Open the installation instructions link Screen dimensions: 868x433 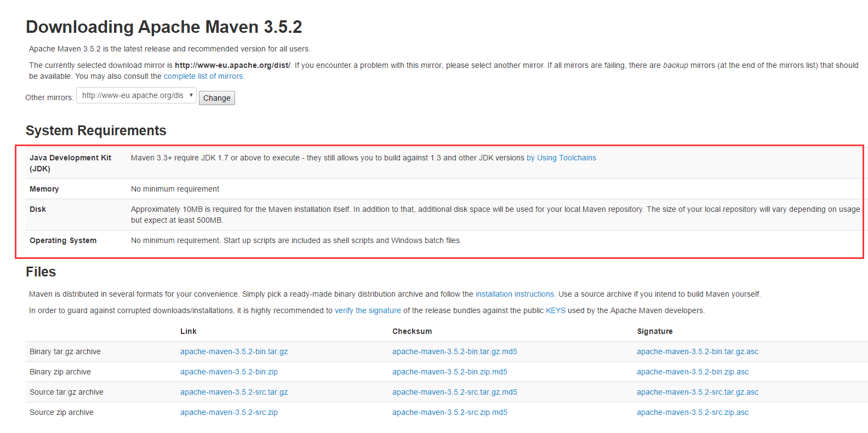(515, 294)
